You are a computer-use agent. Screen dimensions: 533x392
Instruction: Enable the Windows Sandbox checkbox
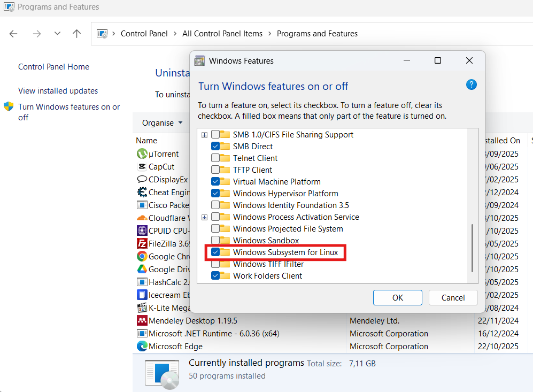coord(215,241)
